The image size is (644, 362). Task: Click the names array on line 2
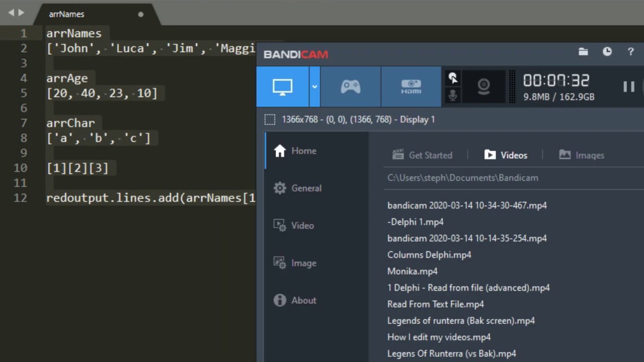[x=151, y=49]
